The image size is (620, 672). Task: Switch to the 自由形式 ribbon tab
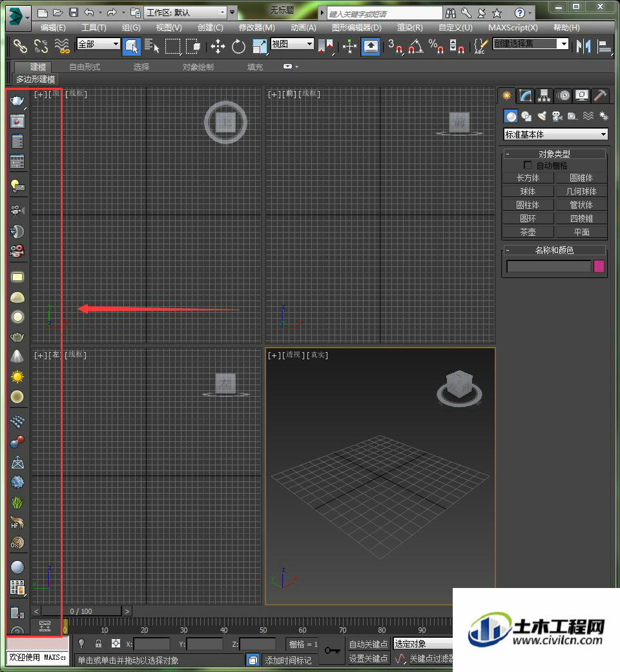pos(85,67)
